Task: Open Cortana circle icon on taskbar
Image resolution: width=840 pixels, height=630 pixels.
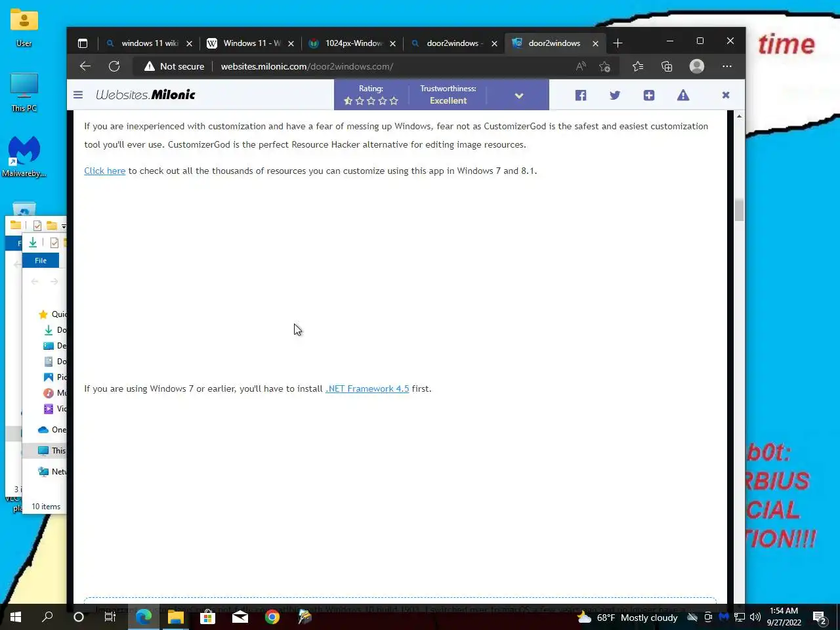Action: (79, 617)
